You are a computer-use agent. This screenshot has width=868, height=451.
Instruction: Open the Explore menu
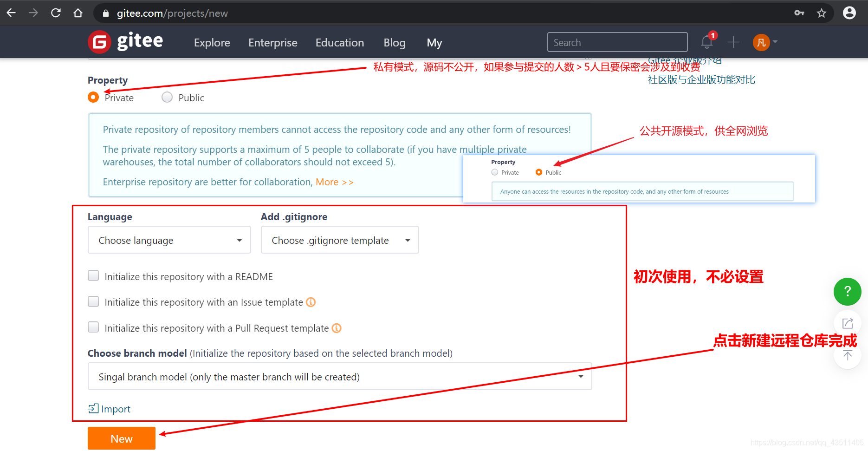click(x=212, y=43)
